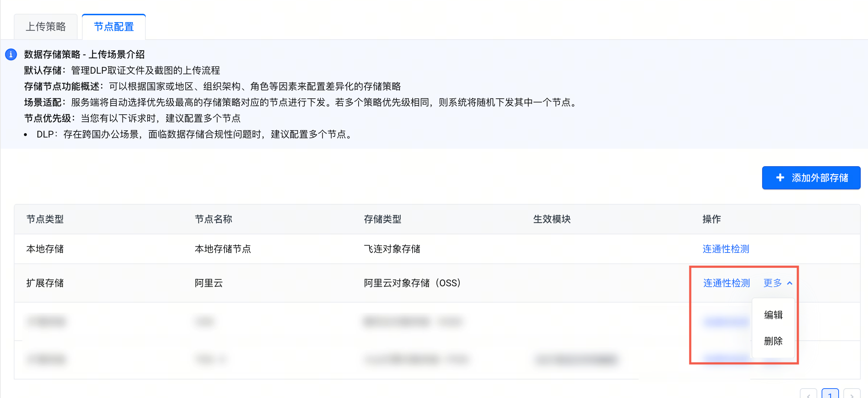Go to page 1 in pagination
868x398 pixels.
830,395
